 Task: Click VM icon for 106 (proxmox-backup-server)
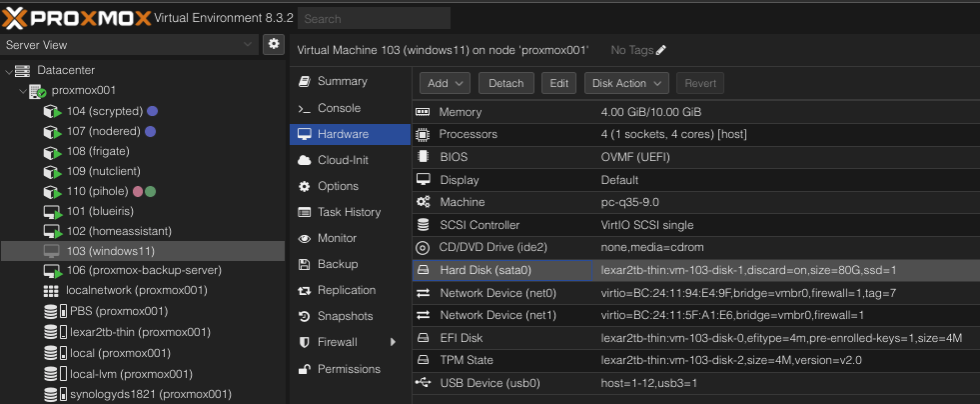coord(53,271)
